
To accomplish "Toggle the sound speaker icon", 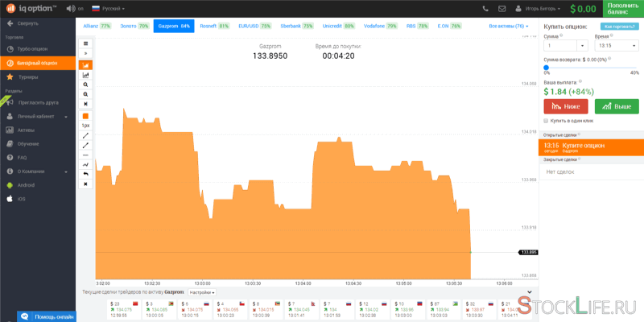I will (x=70, y=8).
